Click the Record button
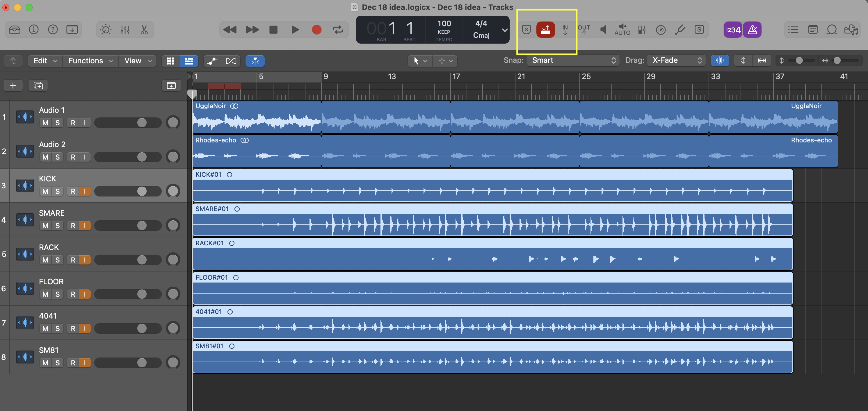Image resolution: width=868 pixels, height=411 pixels. pyautogui.click(x=316, y=30)
